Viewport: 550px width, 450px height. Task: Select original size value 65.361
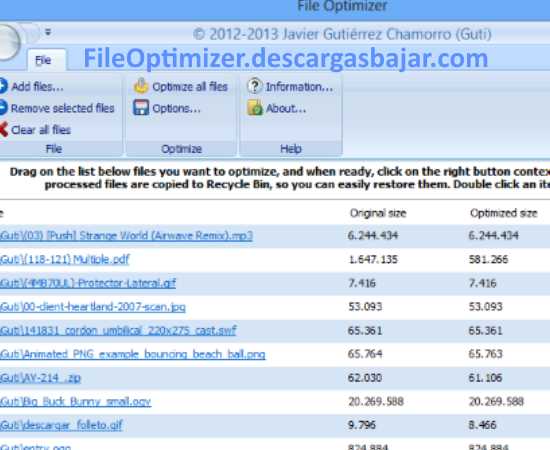[365, 330]
